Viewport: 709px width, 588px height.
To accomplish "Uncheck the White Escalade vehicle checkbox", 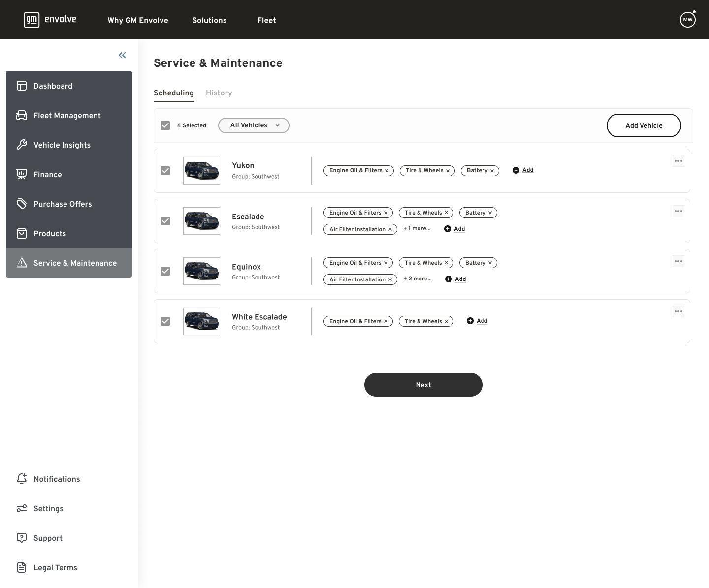I will (165, 321).
